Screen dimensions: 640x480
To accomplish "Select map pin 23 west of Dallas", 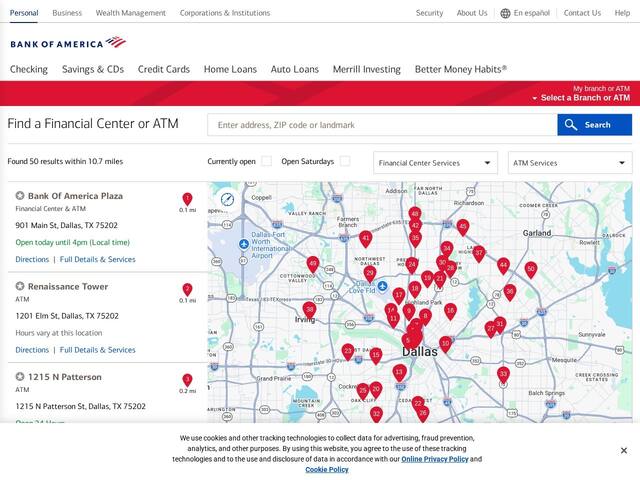I will (348, 352).
